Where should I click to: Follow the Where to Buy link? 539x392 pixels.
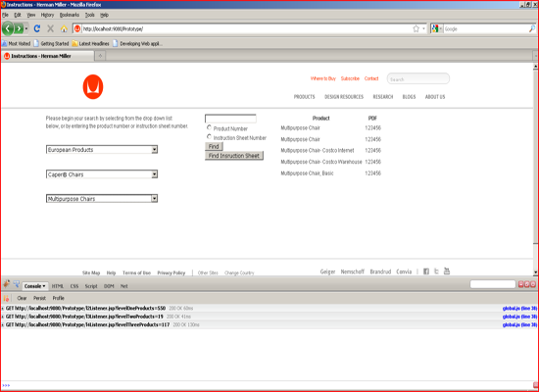tap(323, 78)
